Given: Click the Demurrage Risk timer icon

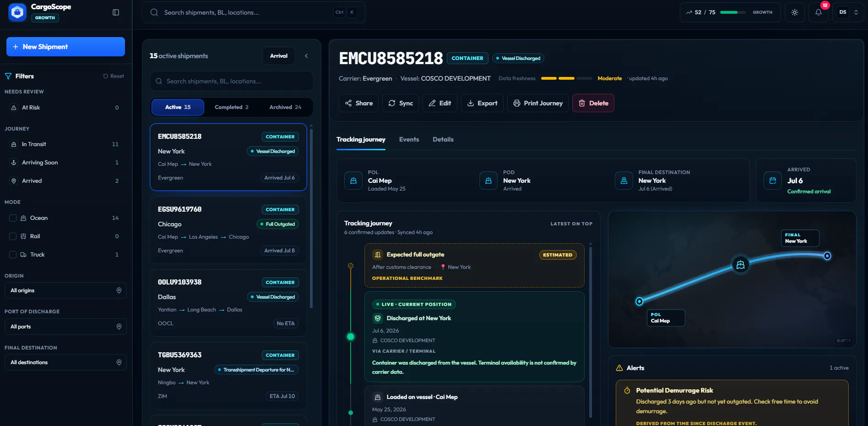Looking at the screenshot, I should 627,390.
